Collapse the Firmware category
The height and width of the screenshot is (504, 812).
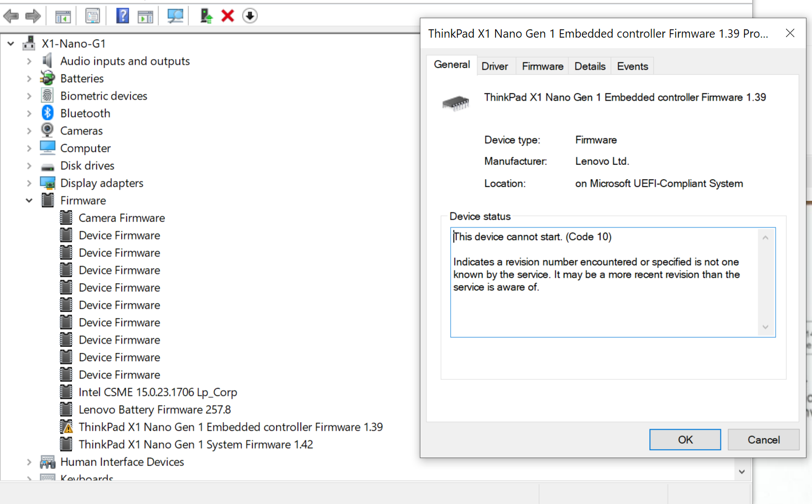coord(29,200)
